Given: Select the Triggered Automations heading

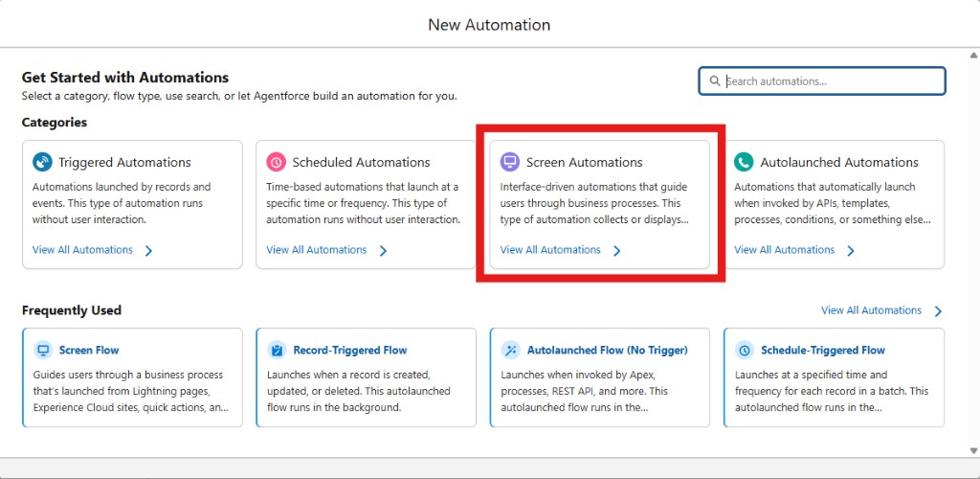Looking at the screenshot, I should 125,163.
